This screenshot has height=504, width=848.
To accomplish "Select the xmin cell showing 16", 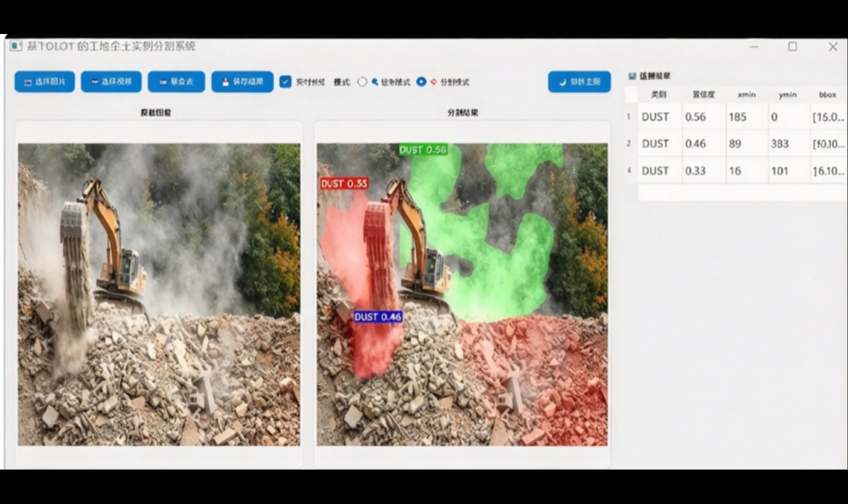I will click(x=747, y=171).
